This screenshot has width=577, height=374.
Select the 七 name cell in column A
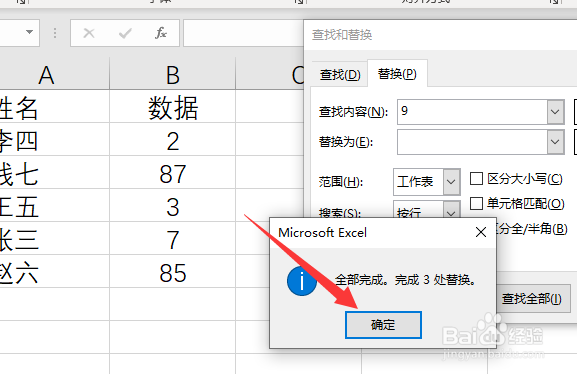coord(54,173)
